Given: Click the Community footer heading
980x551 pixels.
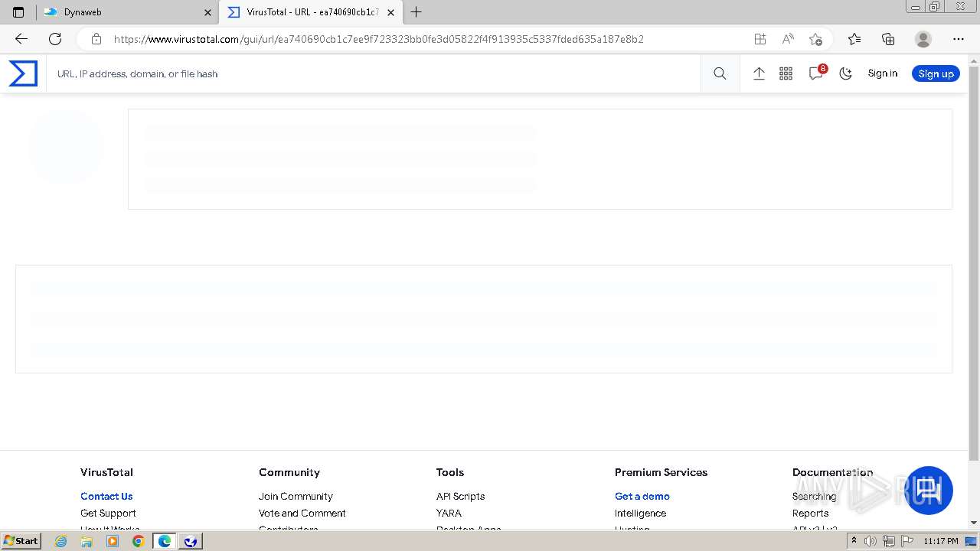Looking at the screenshot, I should 289,472.
